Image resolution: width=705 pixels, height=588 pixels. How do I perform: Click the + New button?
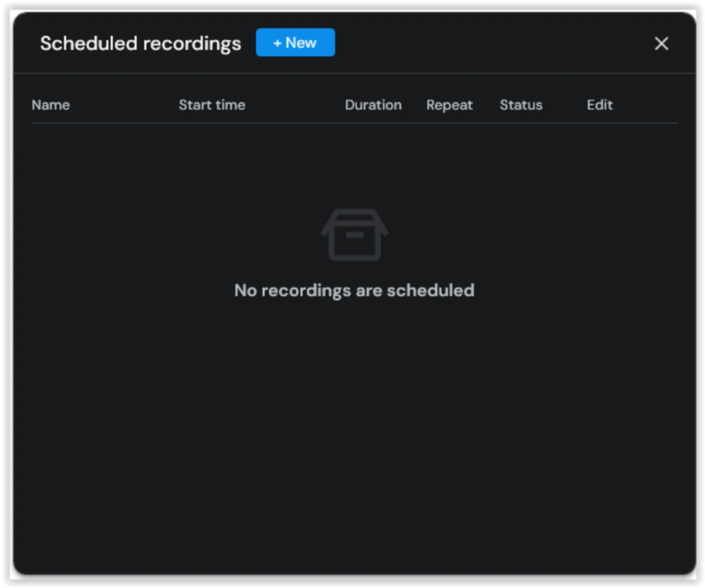pyautogui.click(x=295, y=42)
